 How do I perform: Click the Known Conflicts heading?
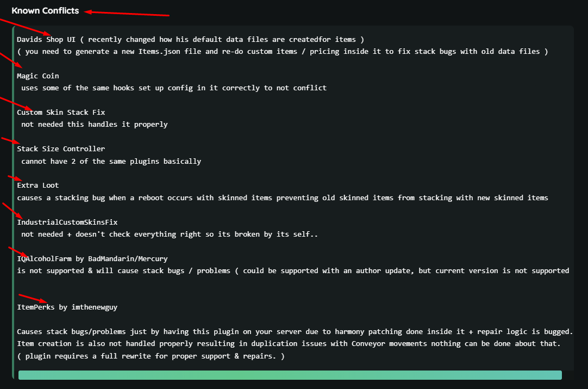45,10
